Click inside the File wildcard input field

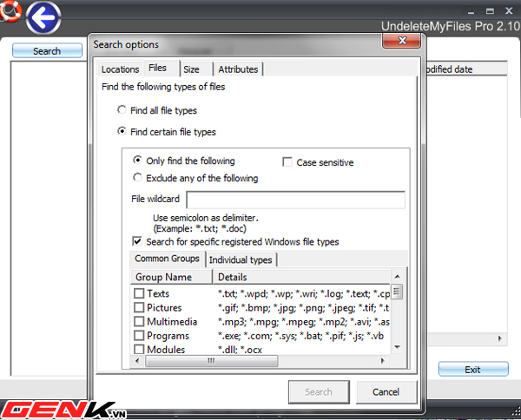pyautogui.click(x=296, y=200)
